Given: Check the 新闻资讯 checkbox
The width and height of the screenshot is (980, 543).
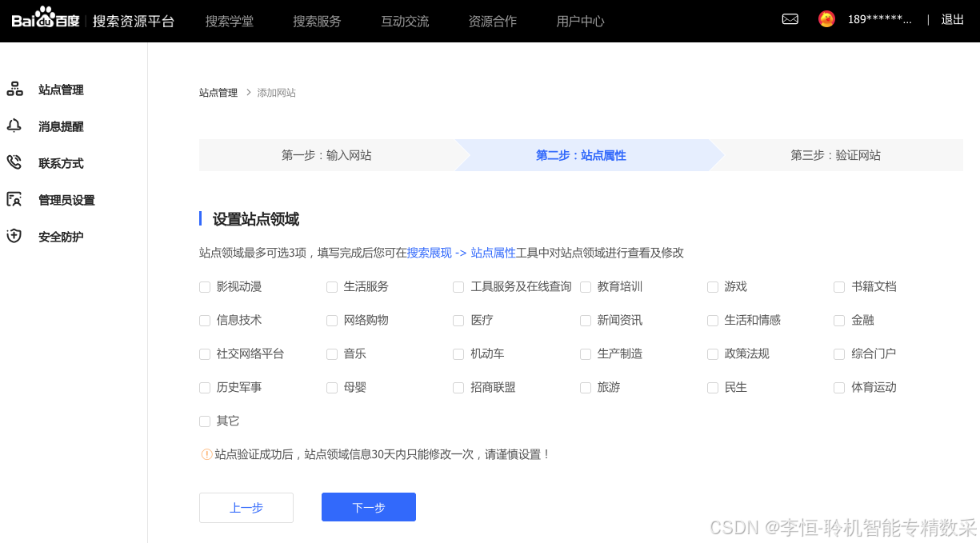Looking at the screenshot, I should click(x=586, y=321).
